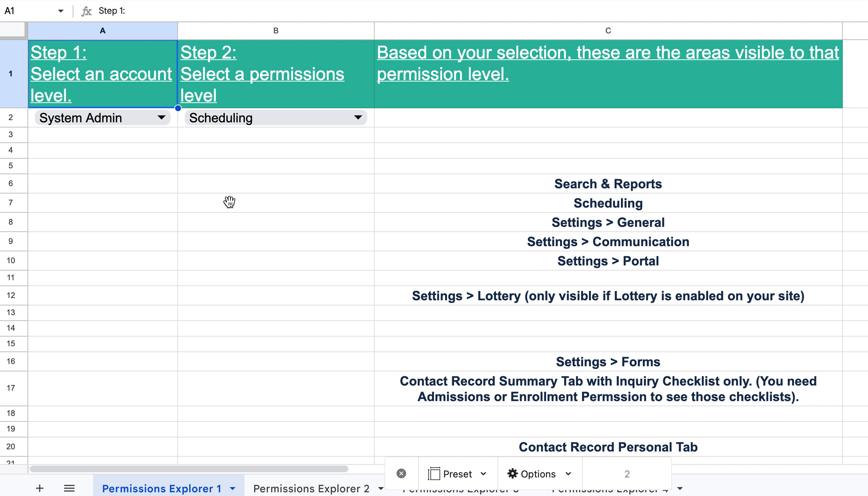The width and height of the screenshot is (868, 496).
Task: Click the horizontal scrollbar thumb
Action: (188, 469)
